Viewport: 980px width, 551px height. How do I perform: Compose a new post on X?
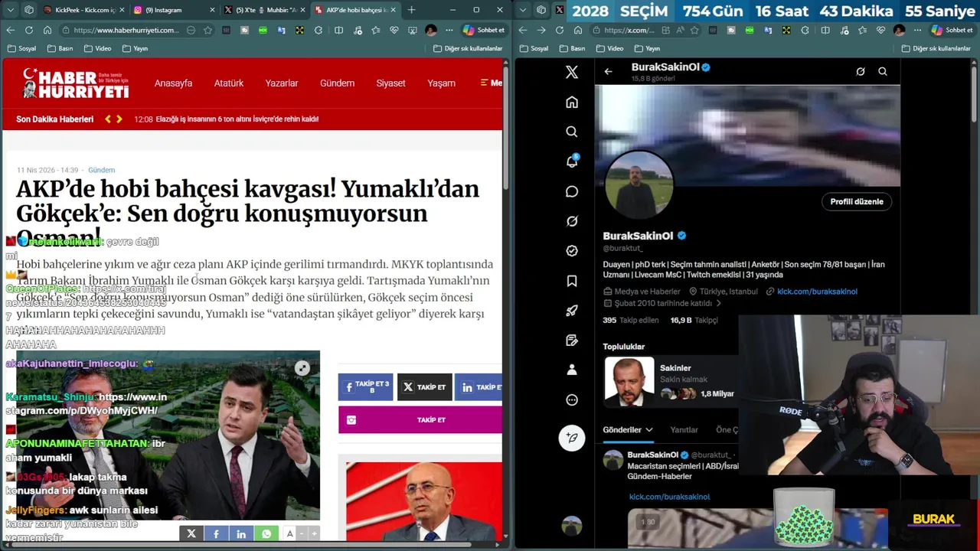point(571,438)
